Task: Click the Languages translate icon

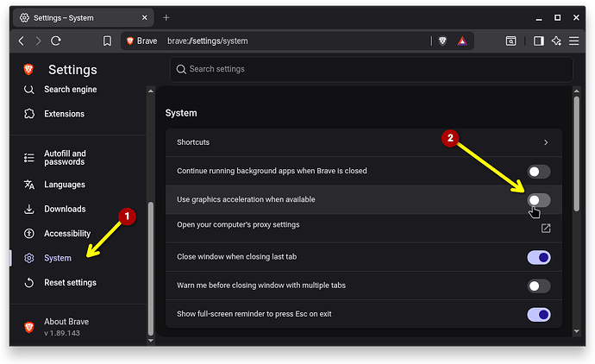Action: pos(29,185)
